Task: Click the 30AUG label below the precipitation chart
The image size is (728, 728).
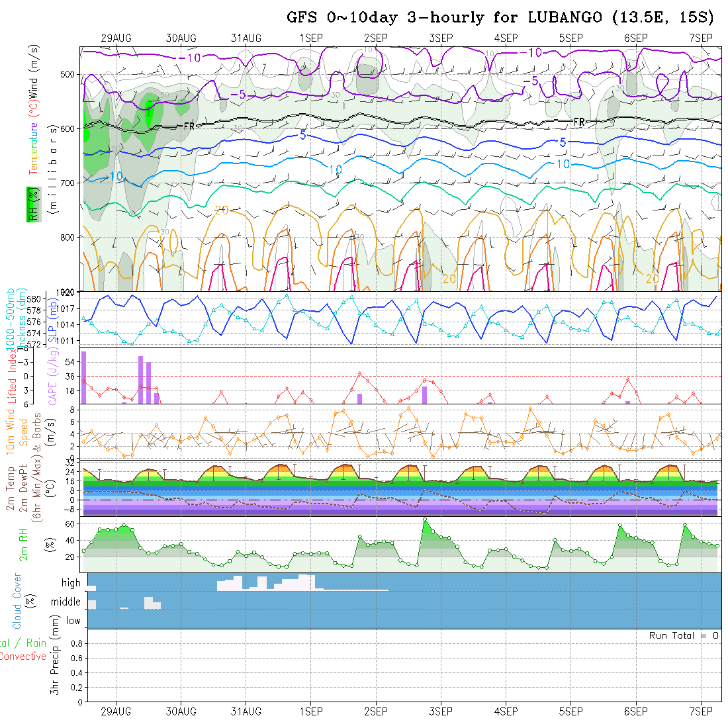Action: point(181,711)
